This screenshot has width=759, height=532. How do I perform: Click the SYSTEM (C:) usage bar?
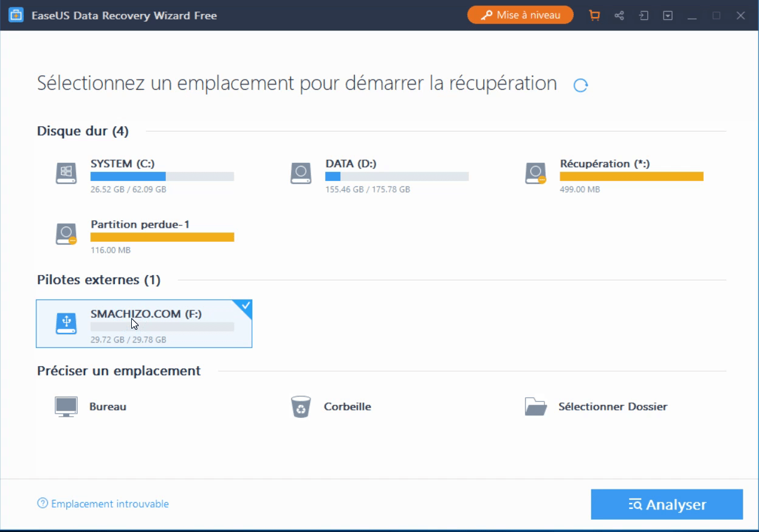pos(162,177)
